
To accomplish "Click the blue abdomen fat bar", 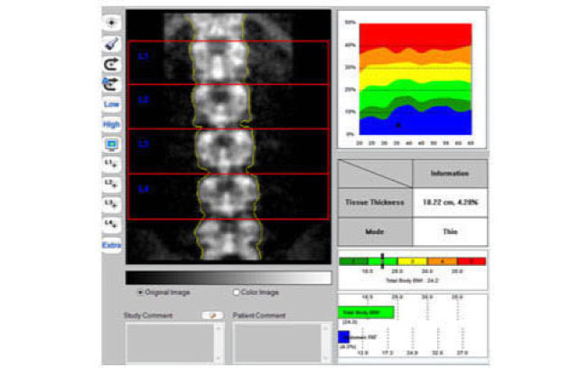I will [x=343, y=337].
